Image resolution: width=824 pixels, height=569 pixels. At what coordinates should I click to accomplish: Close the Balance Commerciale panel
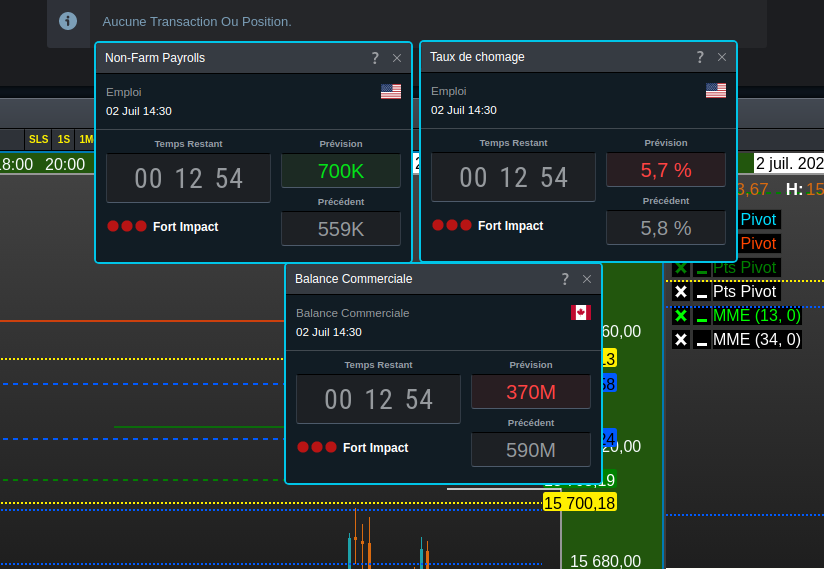click(x=587, y=280)
